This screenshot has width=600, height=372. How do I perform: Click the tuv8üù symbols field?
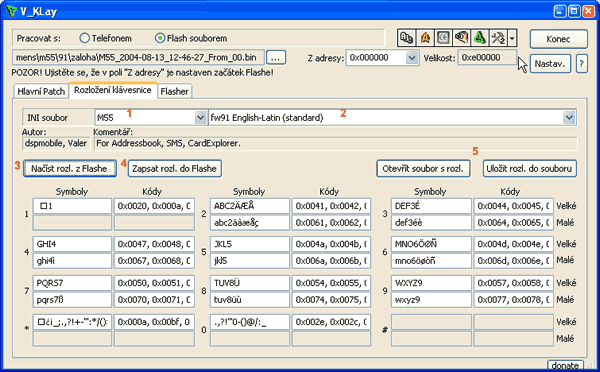249,300
